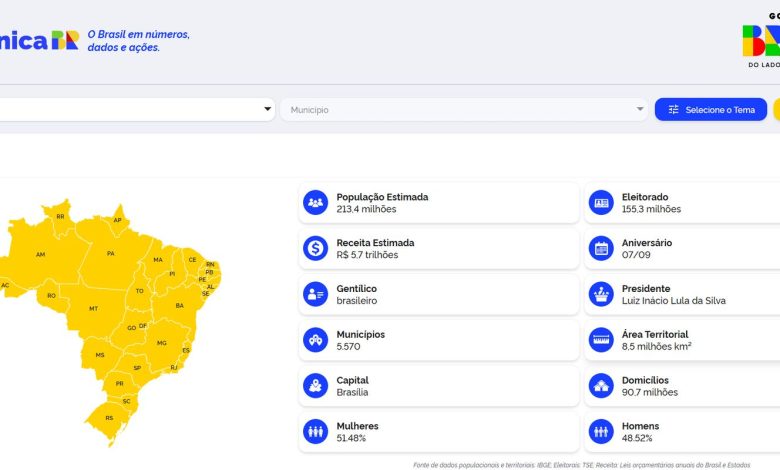Viewport: 780px width, 470px height.
Task: Click the Selecione o Tema button
Action: (711, 109)
